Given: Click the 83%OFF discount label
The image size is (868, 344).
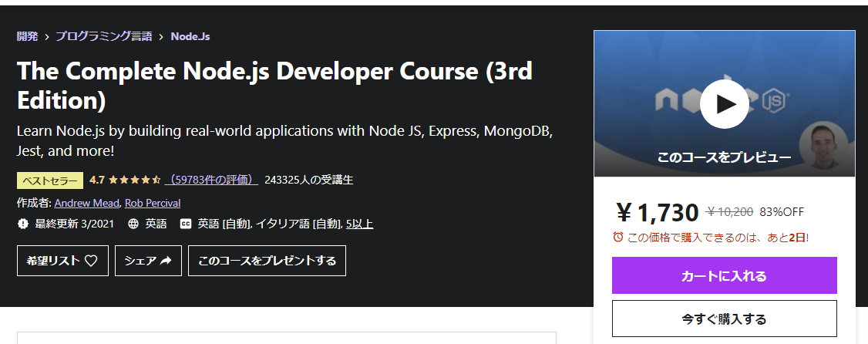Looking at the screenshot, I should click(x=782, y=211).
